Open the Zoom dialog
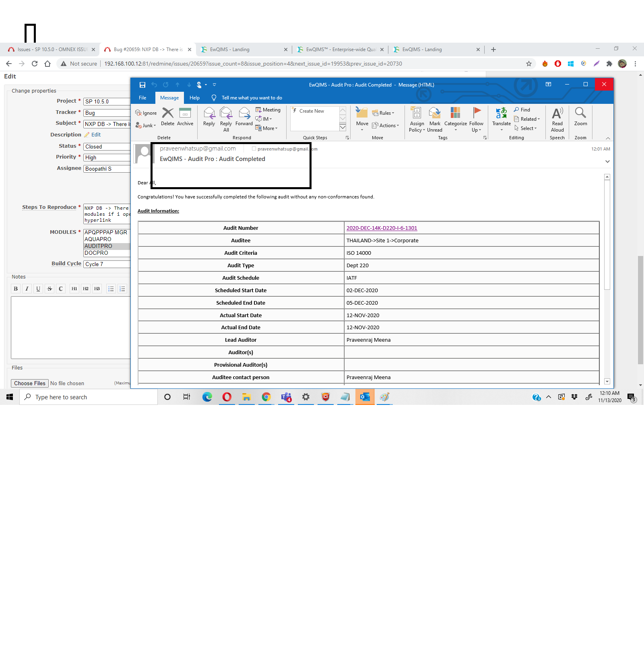The image size is (644, 648). tap(580, 117)
